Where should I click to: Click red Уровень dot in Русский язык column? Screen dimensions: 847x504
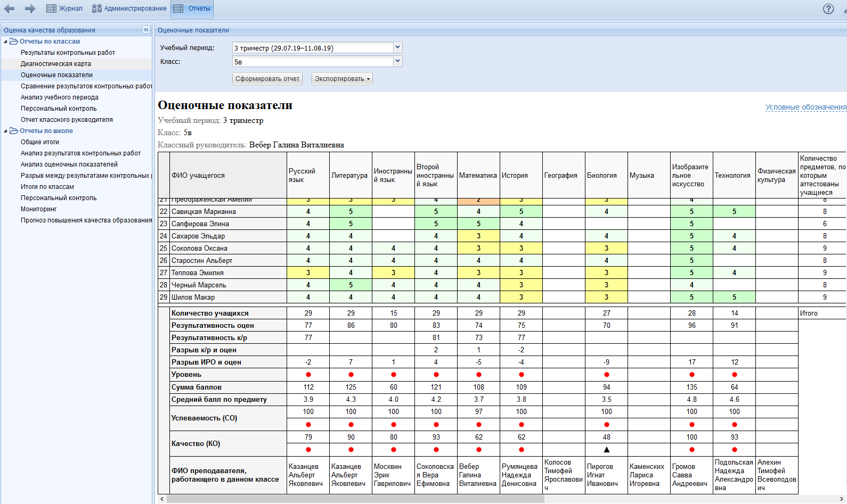coord(308,375)
